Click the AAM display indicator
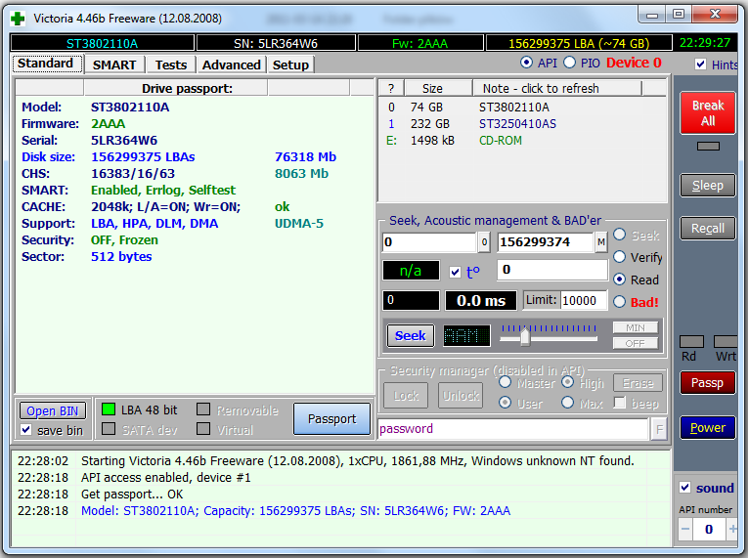 (x=466, y=336)
